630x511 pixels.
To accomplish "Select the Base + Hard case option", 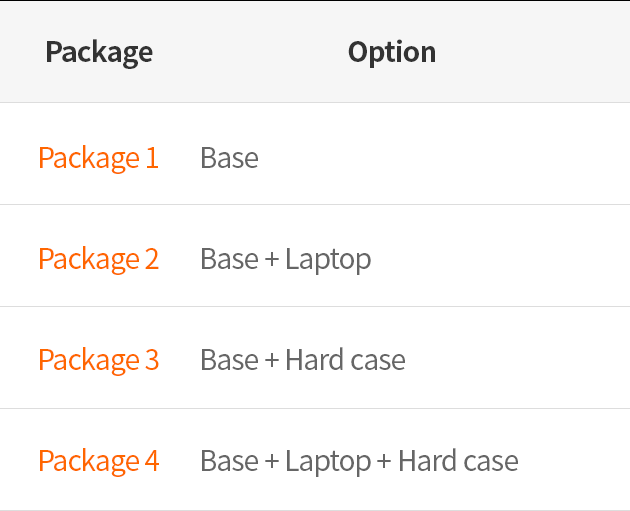I will (303, 360).
